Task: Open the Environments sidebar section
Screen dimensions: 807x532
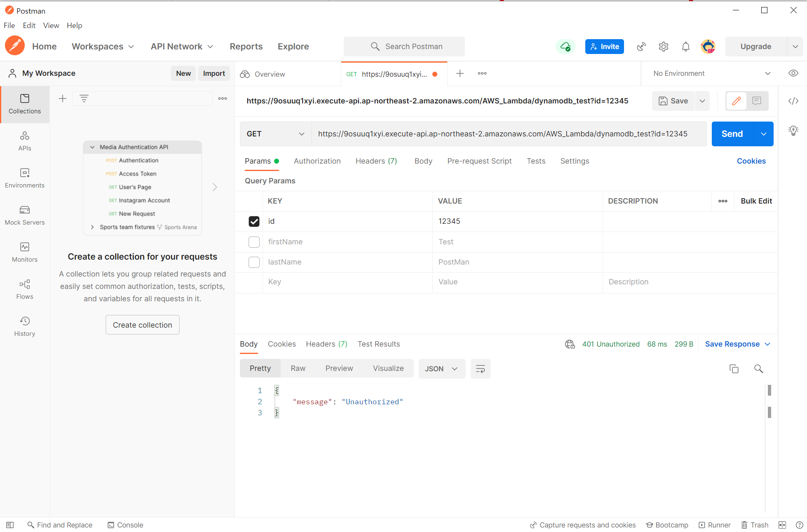Action: click(x=25, y=178)
